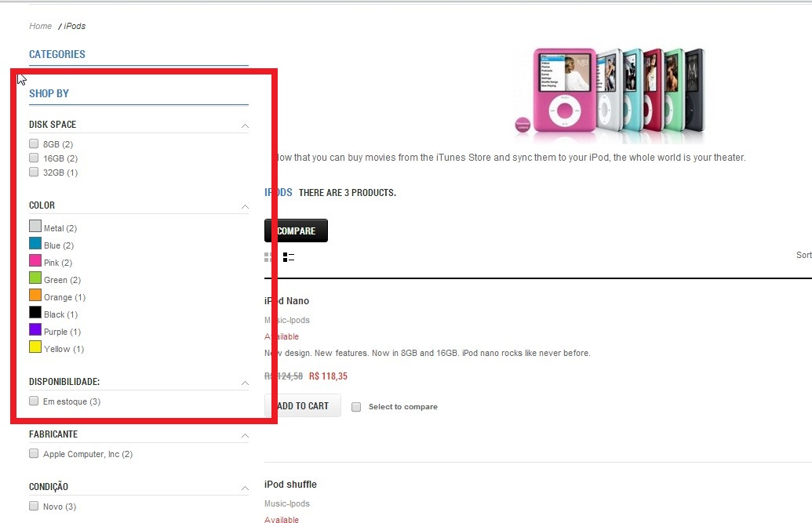
Task: Click the Yellow (1) filter label
Action: click(x=64, y=349)
